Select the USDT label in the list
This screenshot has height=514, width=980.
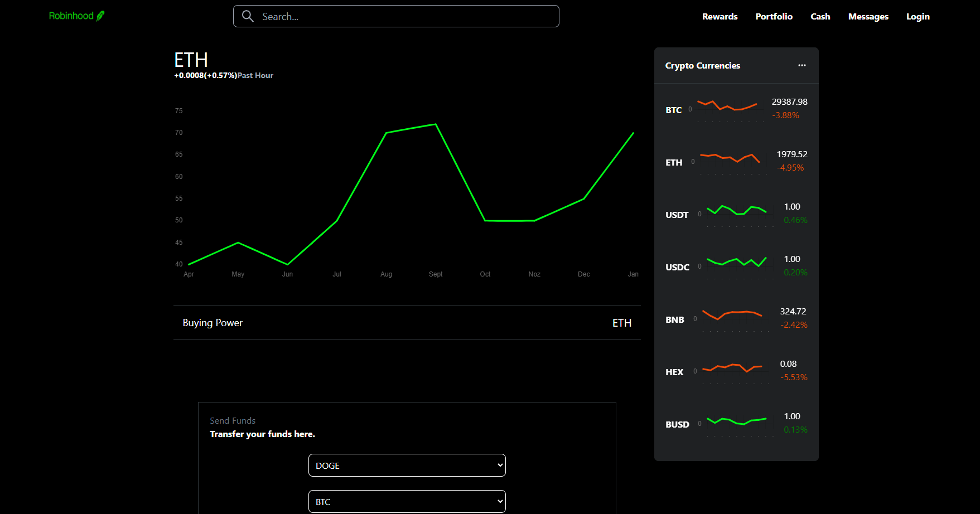pos(677,215)
